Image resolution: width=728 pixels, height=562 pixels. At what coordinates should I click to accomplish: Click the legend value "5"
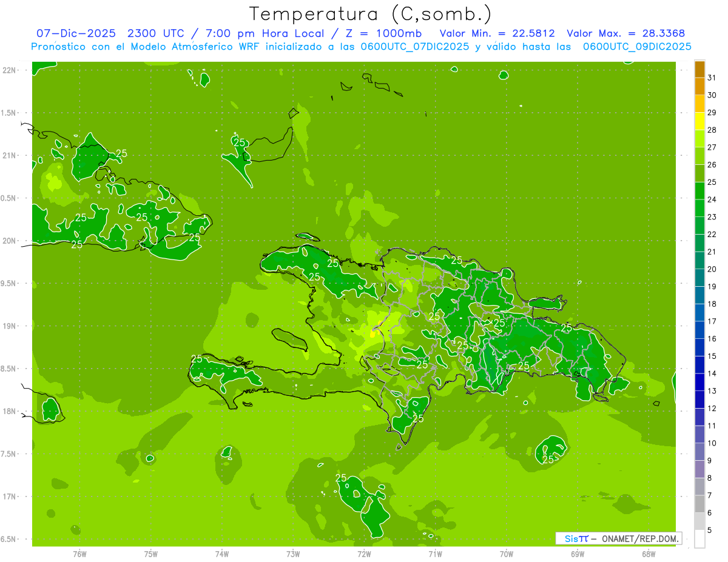coord(710,530)
